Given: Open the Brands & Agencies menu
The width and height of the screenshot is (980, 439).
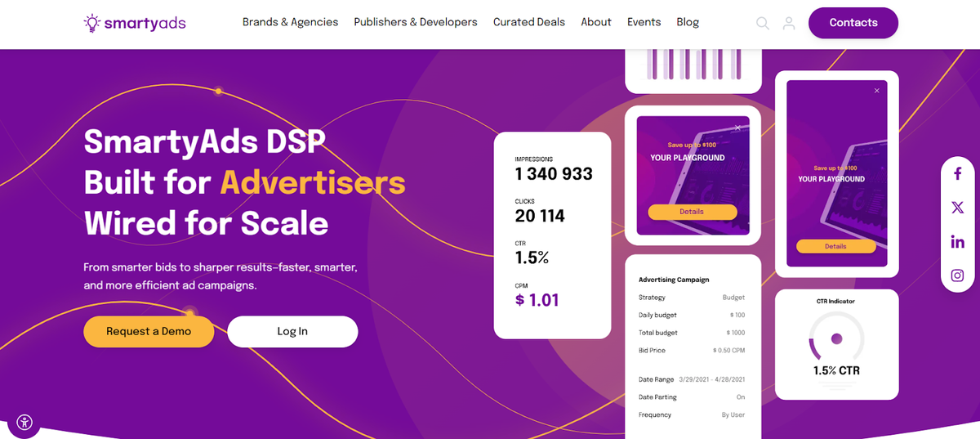Looking at the screenshot, I should click(290, 22).
